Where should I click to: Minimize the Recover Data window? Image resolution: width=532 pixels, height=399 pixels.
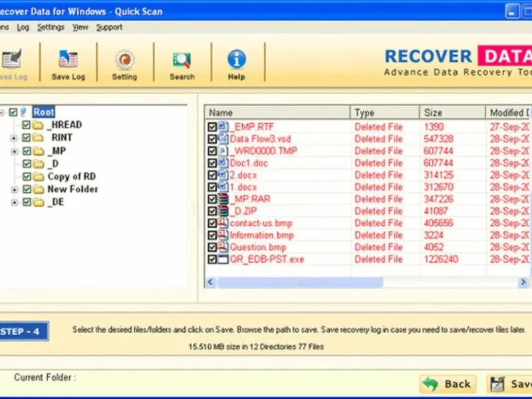point(512,11)
